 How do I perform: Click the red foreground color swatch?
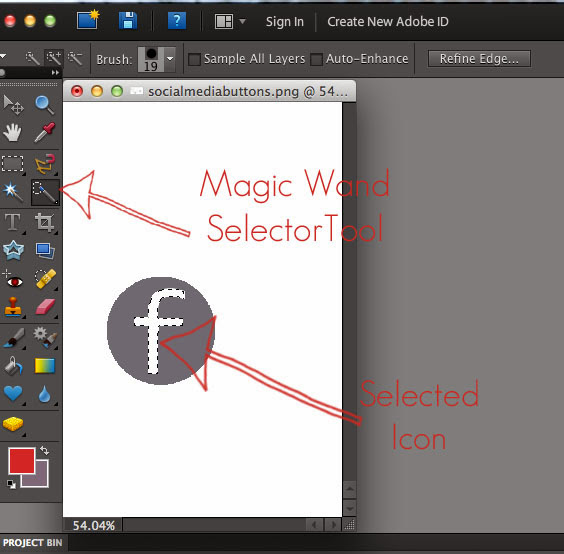click(x=21, y=460)
